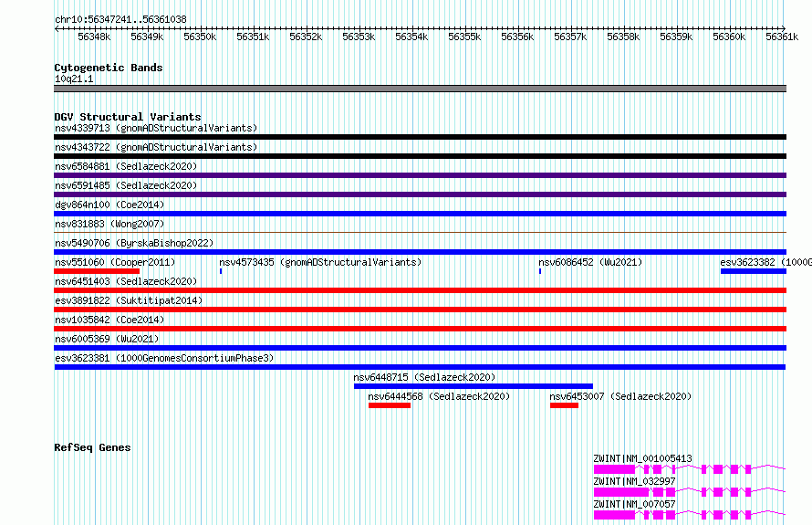Click the gray 10q21.1 cytogenetic band bar
This screenshot has height=525, width=812.
(421, 89)
